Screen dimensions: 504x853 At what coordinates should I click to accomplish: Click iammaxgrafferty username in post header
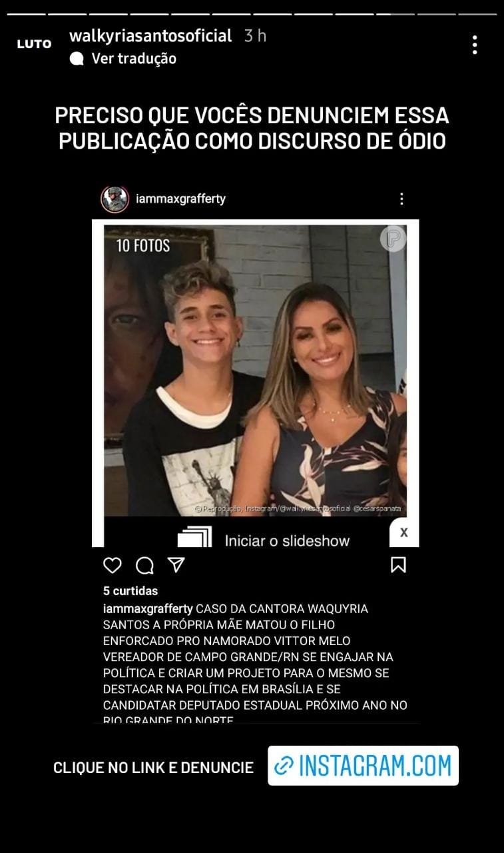pos(180,199)
